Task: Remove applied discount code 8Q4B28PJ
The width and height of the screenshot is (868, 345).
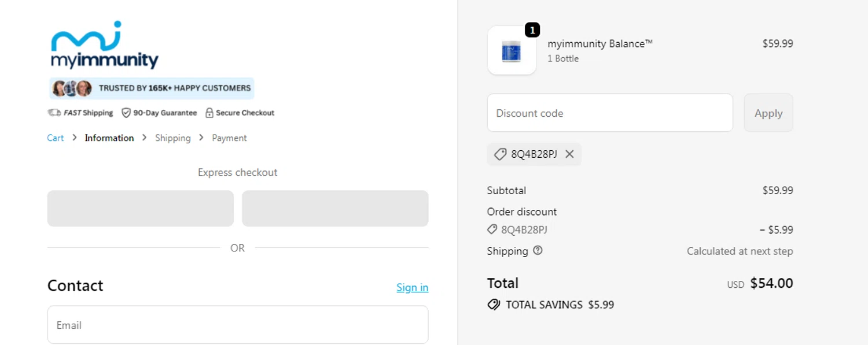Action: [569, 154]
